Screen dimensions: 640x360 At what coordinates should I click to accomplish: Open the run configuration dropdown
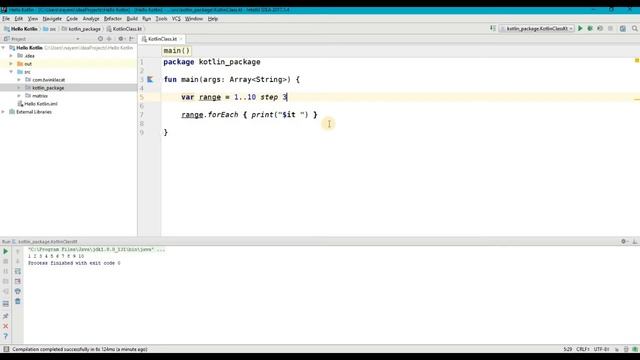click(x=537, y=29)
